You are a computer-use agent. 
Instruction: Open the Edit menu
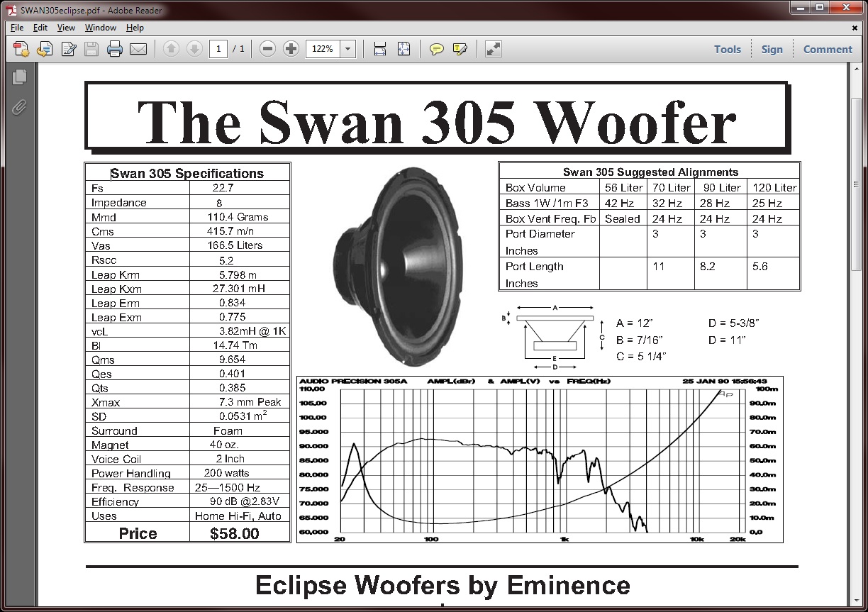pyautogui.click(x=40, y=28)
